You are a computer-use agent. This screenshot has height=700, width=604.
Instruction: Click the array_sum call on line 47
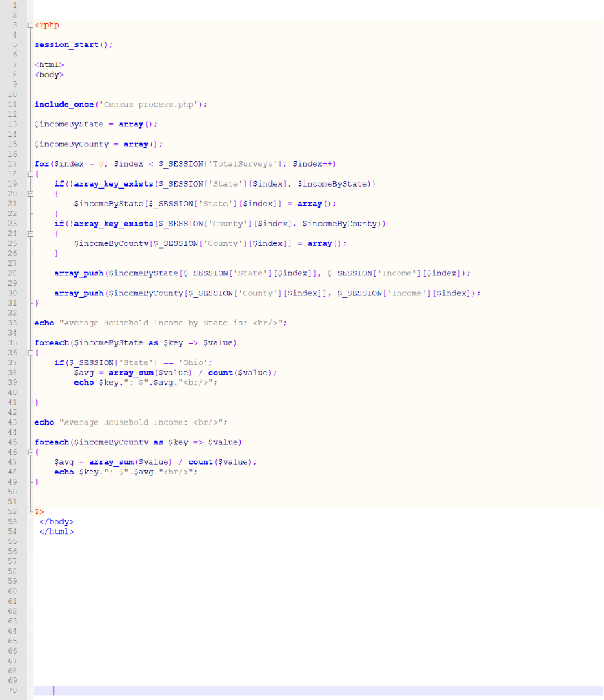point(110,461)
